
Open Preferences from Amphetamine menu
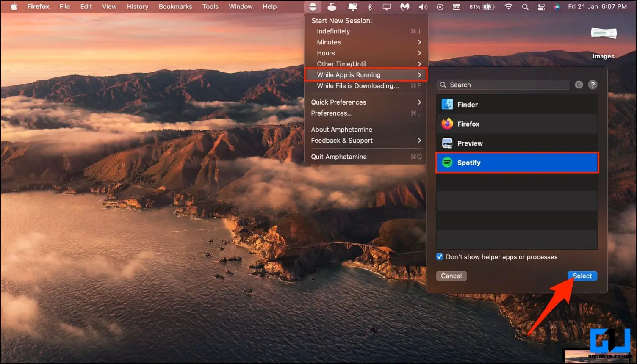click(366, 113)
